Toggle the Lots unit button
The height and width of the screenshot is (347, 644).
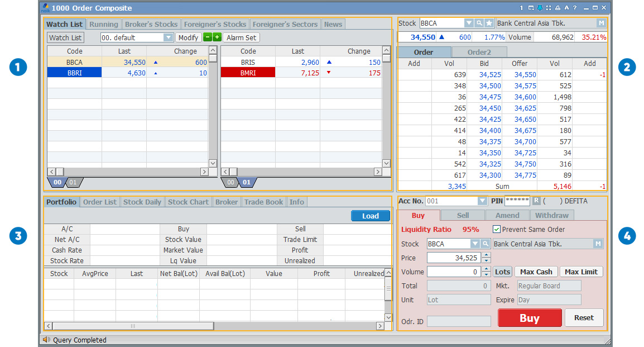[502, 272]
